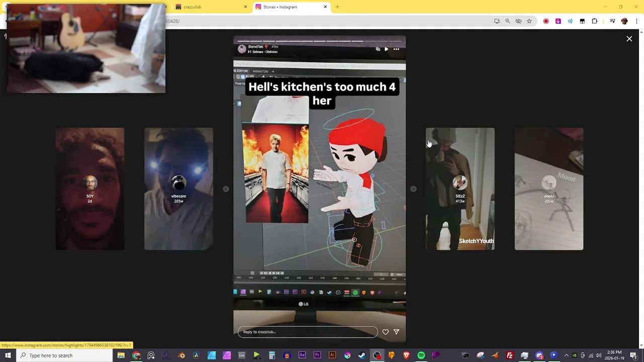This screenshot has width=644, height=362.
Task: Open Illustrator from the taskbar
Action: (x=332, y=355)
